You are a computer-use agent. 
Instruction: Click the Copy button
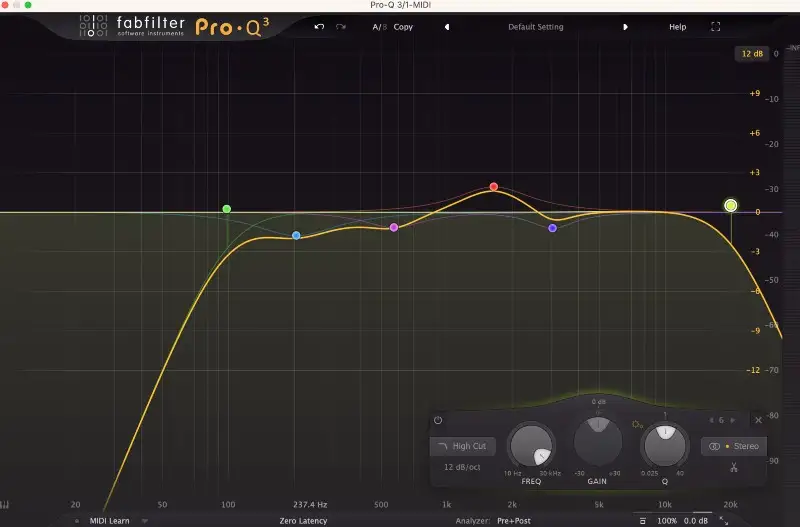pyautogui.click(x=403, y=27)
